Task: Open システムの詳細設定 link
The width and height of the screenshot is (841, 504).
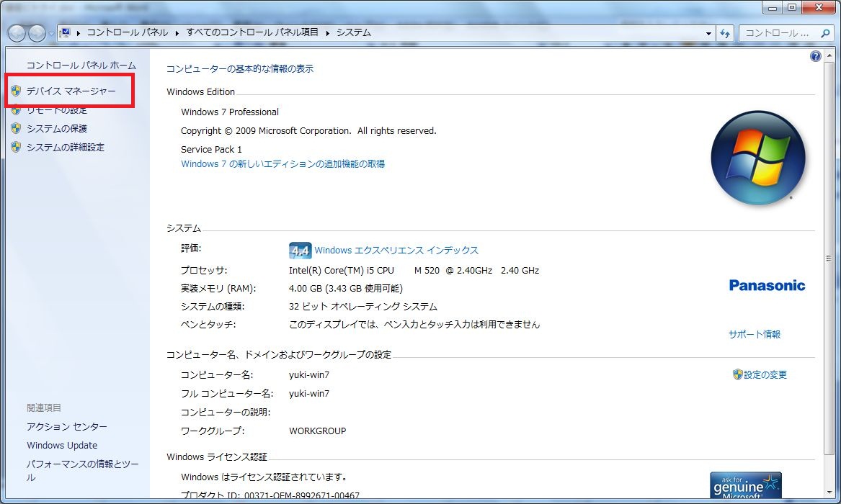Action: click(x=66, y=148)
